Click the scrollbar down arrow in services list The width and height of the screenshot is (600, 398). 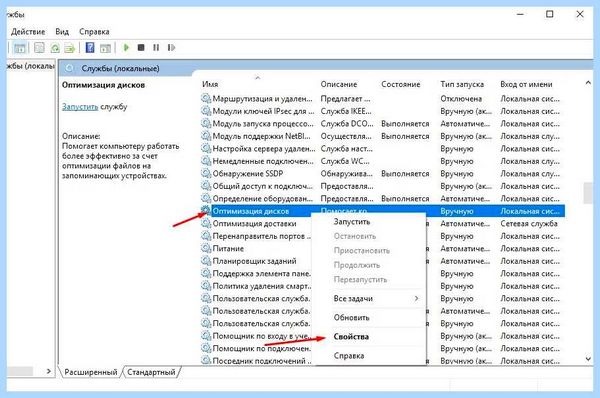[588, 359]
